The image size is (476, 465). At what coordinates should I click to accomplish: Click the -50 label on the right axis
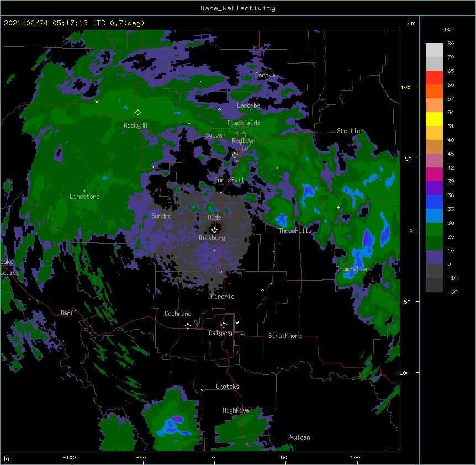click(x=405, y=302)
